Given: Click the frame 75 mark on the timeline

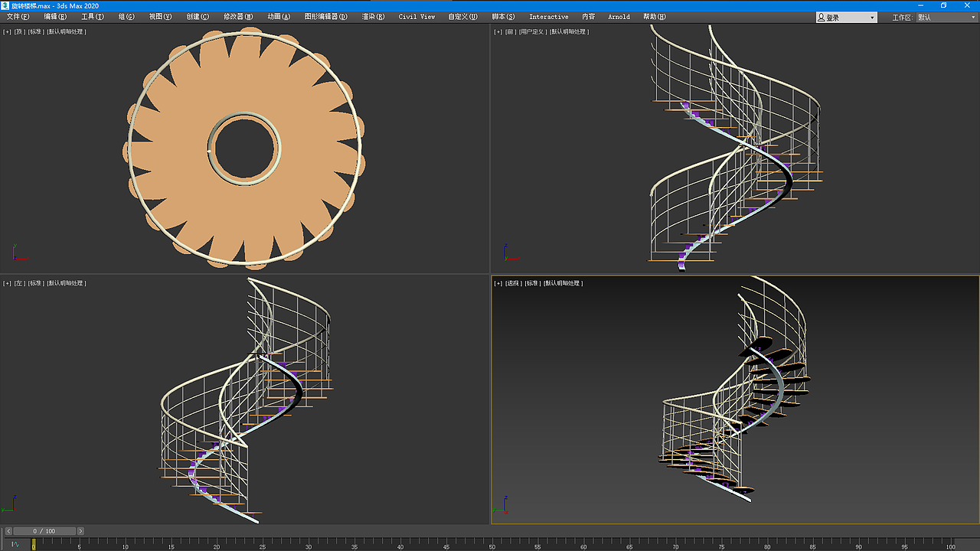Looking at the screenshot, I should [x=721, y=545].
